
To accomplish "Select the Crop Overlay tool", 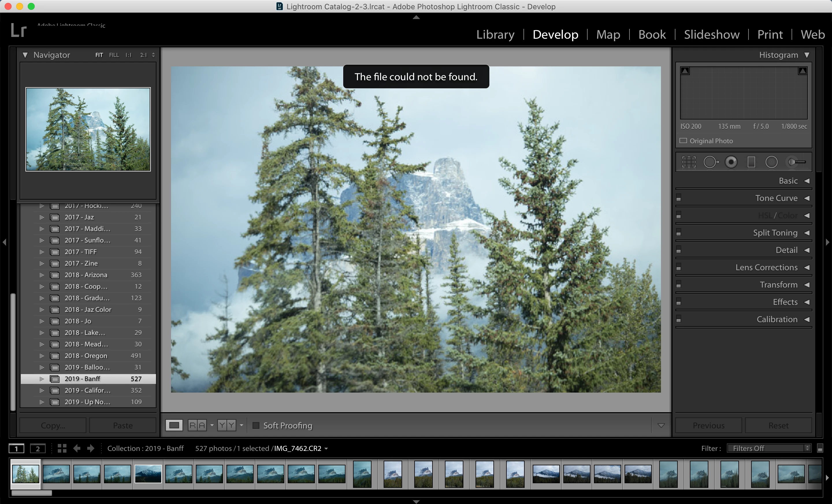I will coord(688,162).
